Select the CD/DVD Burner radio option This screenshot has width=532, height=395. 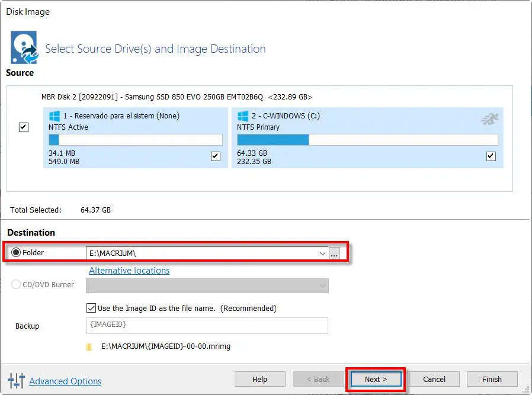[16, 285]
